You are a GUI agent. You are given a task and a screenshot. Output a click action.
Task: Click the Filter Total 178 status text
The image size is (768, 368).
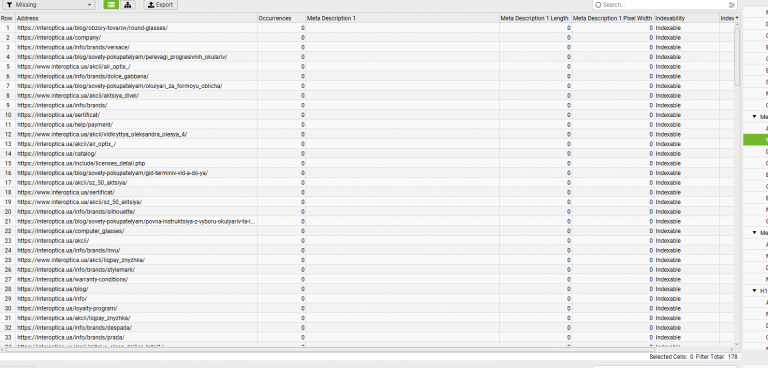click(x=717, y=357)
